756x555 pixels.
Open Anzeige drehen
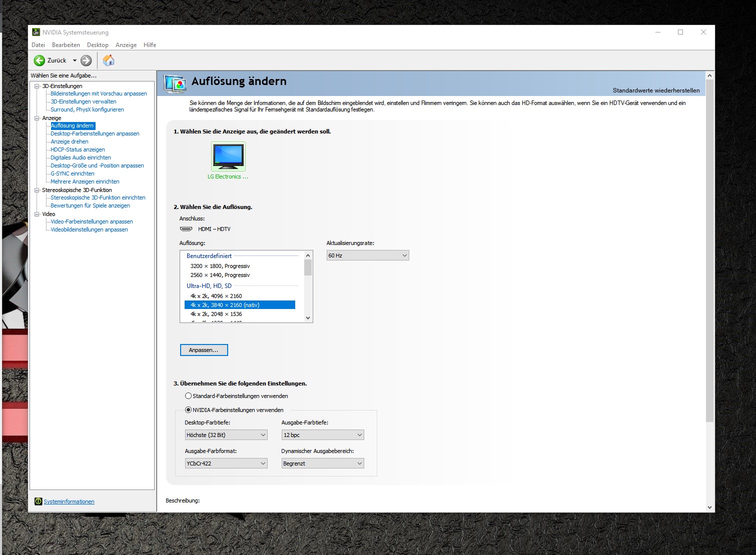click(x=69, y=141)
